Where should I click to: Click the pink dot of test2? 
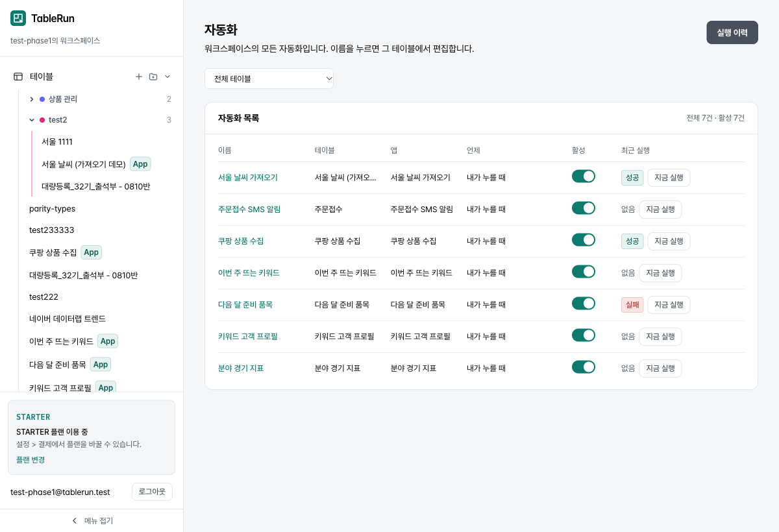coord(42,120)
